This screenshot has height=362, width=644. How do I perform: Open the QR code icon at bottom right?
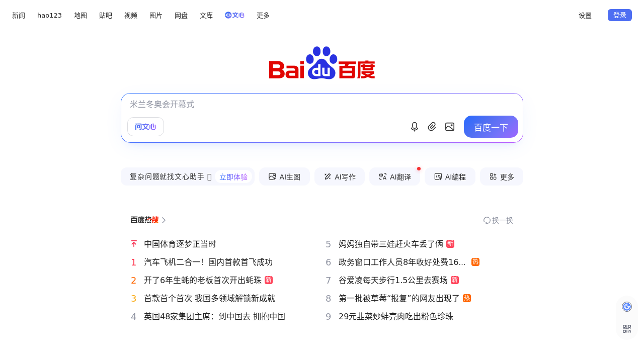pos(626,329)
